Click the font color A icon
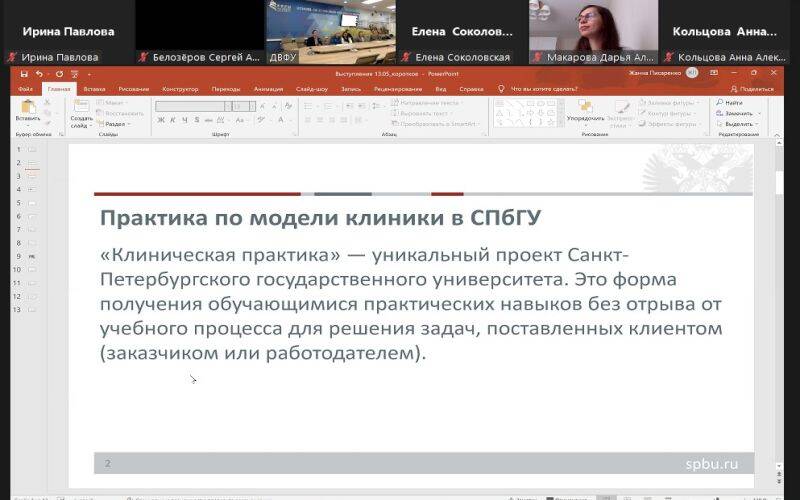 pyautogui.click(x=281, y=120)
